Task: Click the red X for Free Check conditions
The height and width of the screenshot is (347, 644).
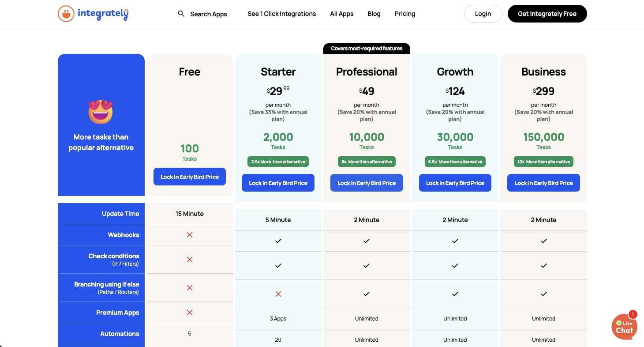Action: [190, 260]
